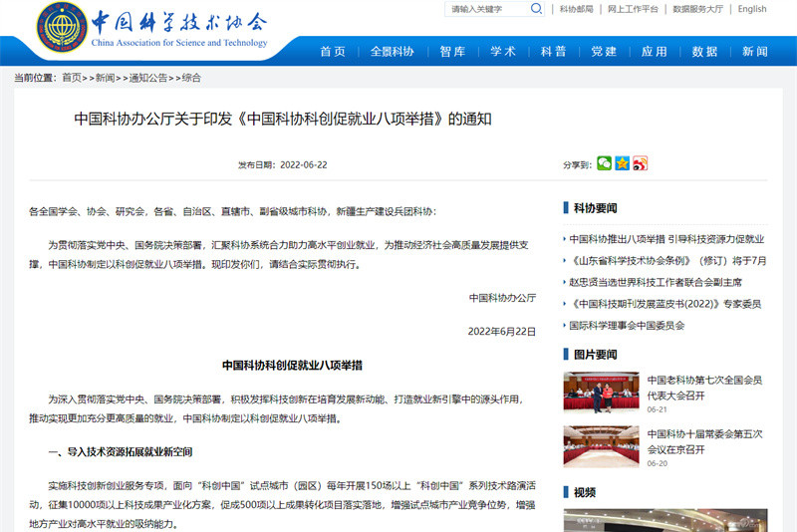Open the 网上工作平台 link
This screenshot has width=797, height=532.
[x=633, y=9]
